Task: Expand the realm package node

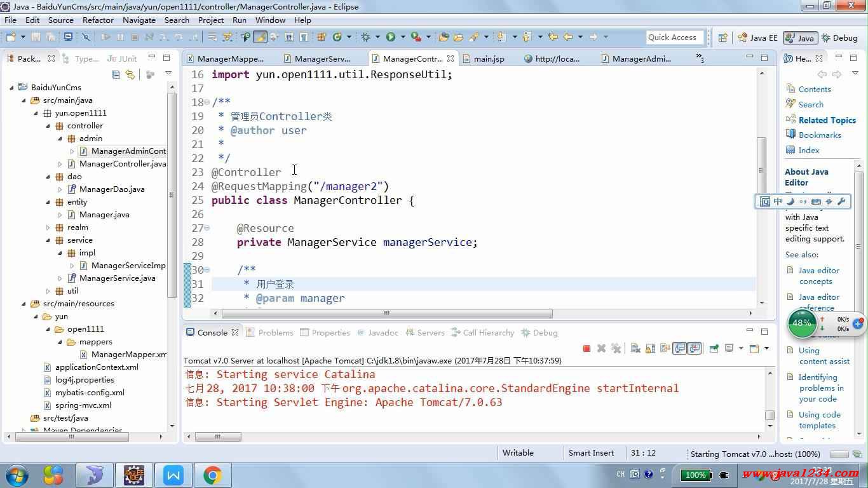Action: (48, 227)
